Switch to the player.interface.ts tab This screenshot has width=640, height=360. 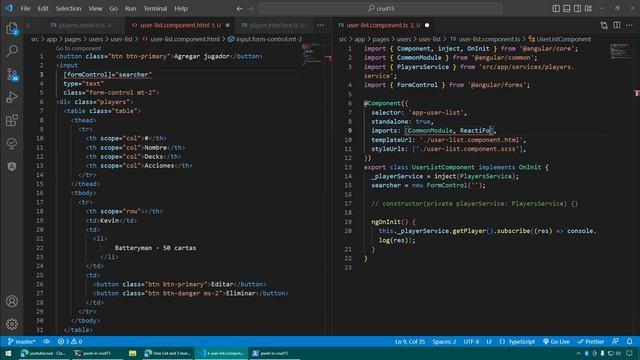[x=273, y=25]
